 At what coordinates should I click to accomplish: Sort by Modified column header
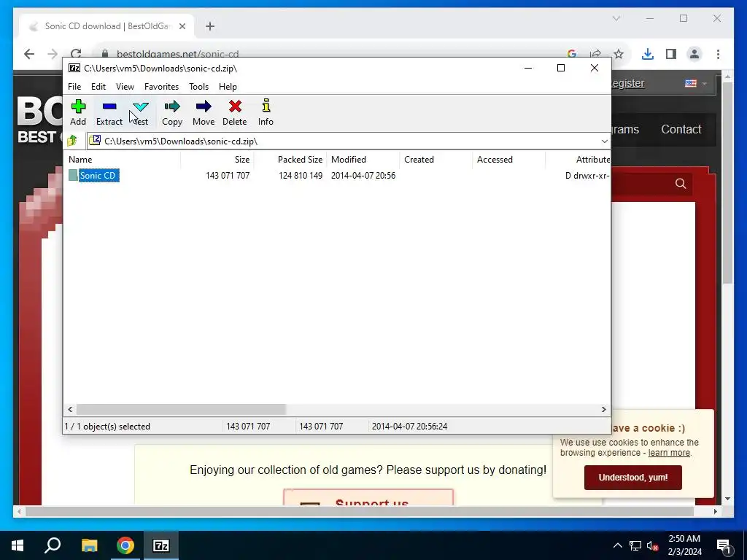pyautogui.click(x=363, y=160)
